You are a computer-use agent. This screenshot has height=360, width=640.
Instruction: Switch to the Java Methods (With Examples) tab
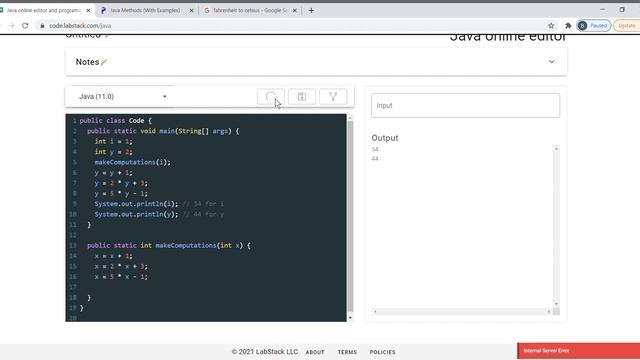(x=145, y=11)
